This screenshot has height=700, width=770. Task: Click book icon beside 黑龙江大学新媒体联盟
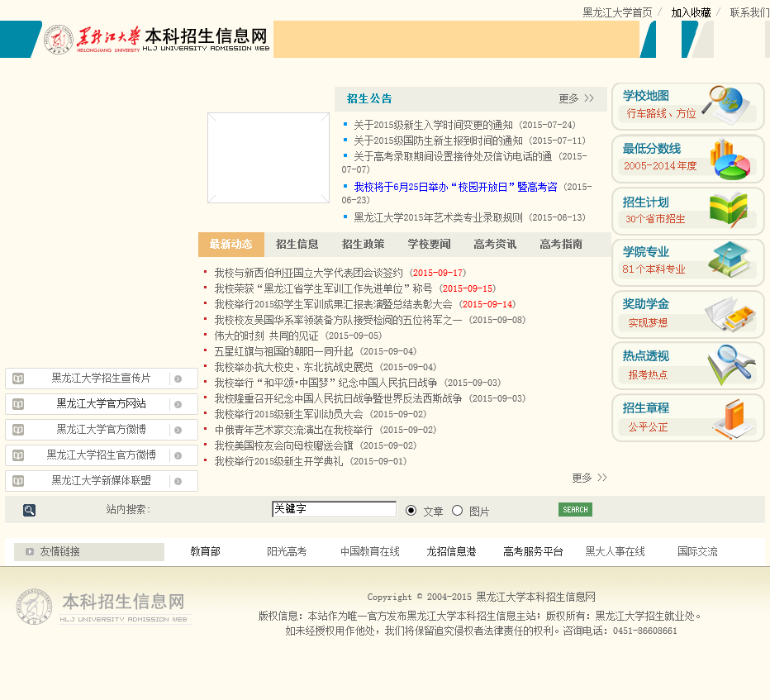tap(18, 481)
